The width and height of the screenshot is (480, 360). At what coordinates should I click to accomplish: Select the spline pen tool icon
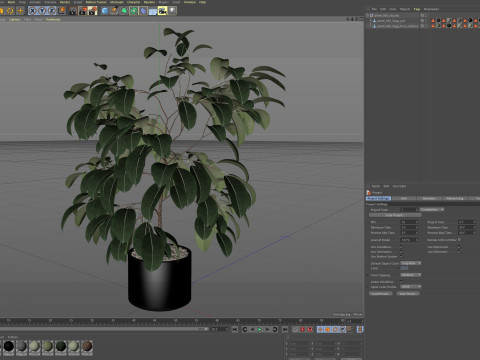tap(114, 11)
